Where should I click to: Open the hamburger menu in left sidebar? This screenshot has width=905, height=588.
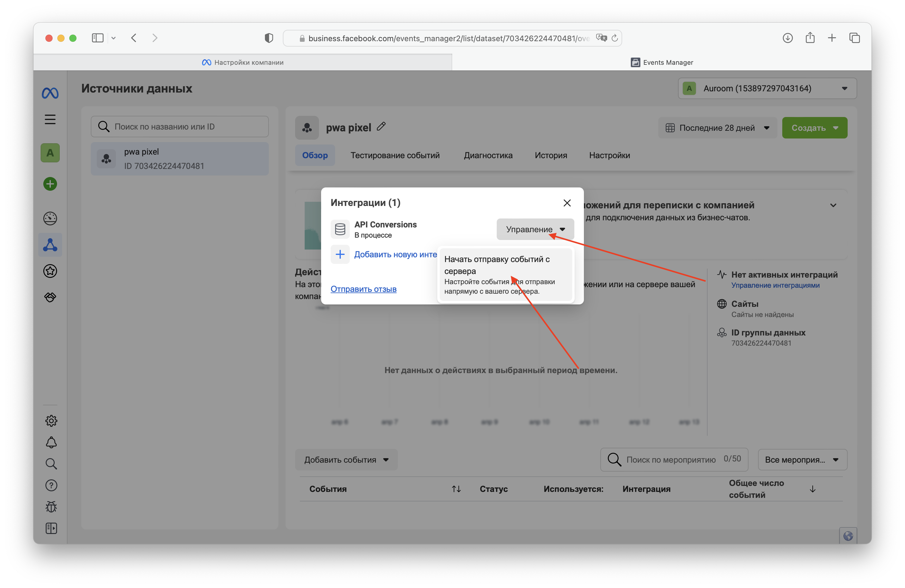coord(50,119)
